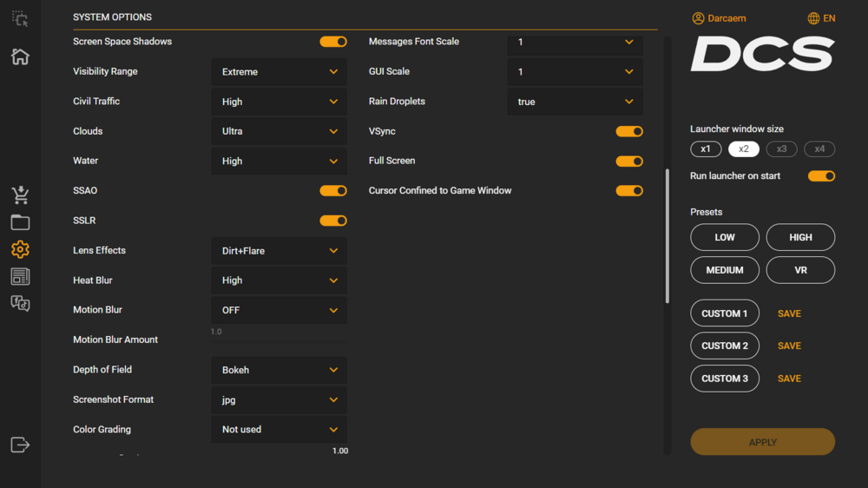Click SAVE next to CUSTOM 2
Viewport: 868px width, 488px height.
point(789,346)
